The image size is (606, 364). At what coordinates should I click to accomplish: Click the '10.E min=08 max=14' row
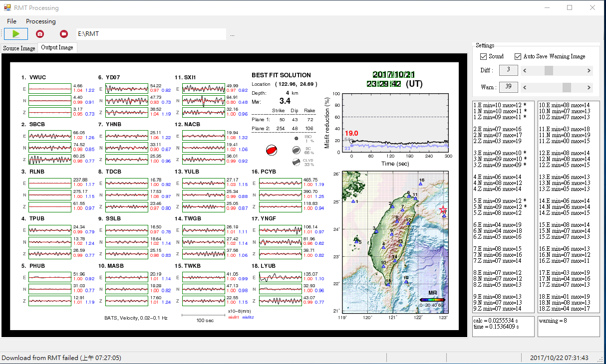[x=565, y=105]
